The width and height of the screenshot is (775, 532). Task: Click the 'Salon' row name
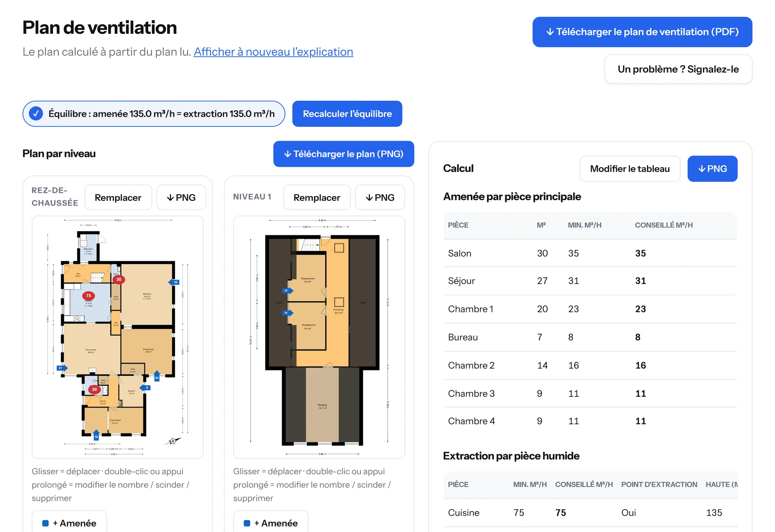(x=460, y=253)
